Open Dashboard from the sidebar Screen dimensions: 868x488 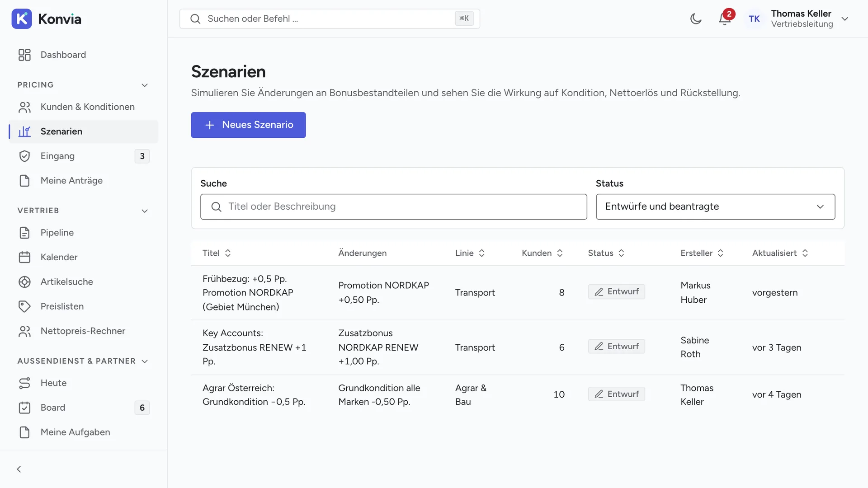84,55
